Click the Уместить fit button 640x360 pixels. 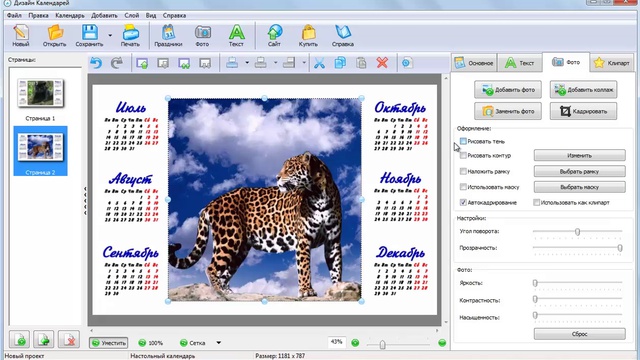coord(109,343)
